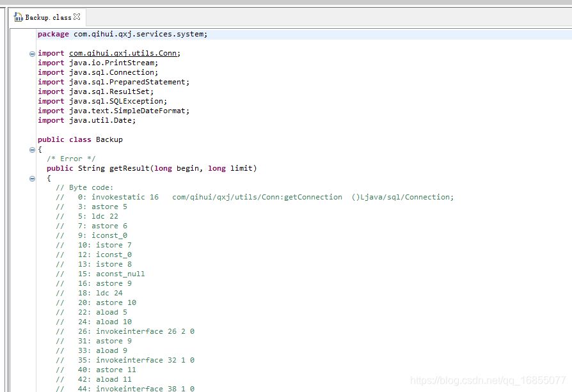Click the class file icon on Backup.class tab
The height and width of the screenshot is (392, 572).
(19, 17)
